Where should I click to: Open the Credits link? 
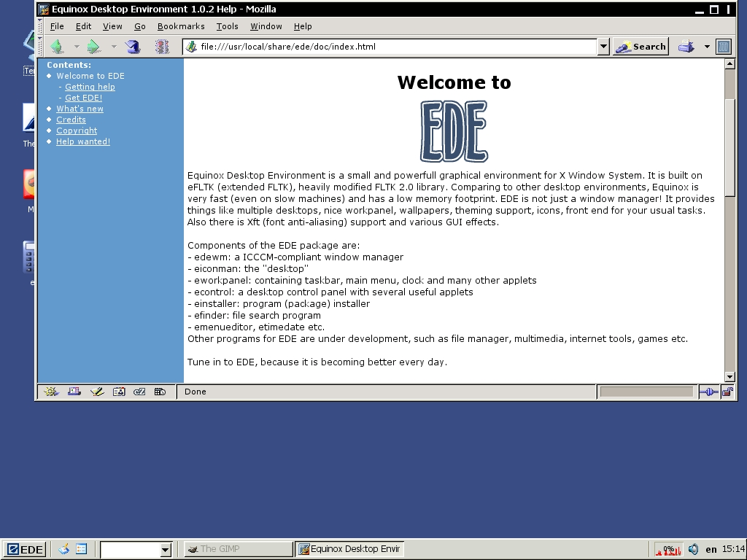(x=71, y=120)
